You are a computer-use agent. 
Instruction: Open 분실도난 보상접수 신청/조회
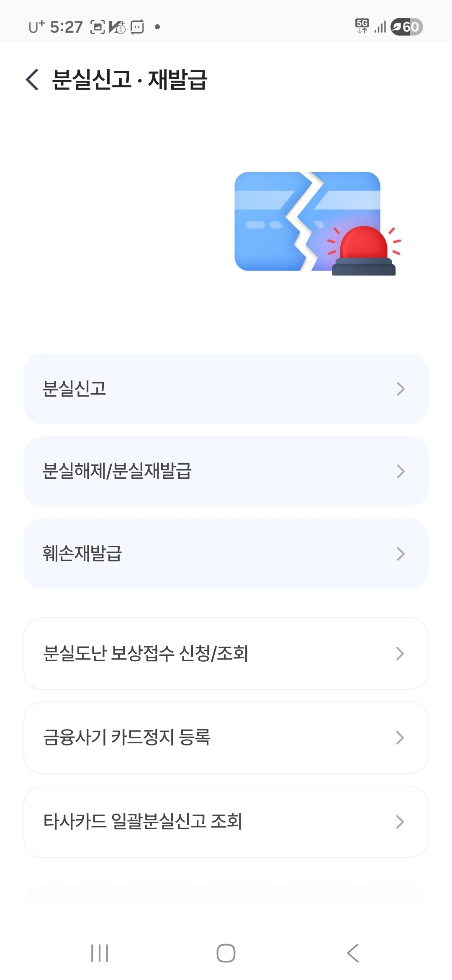(x=226, y=653)
